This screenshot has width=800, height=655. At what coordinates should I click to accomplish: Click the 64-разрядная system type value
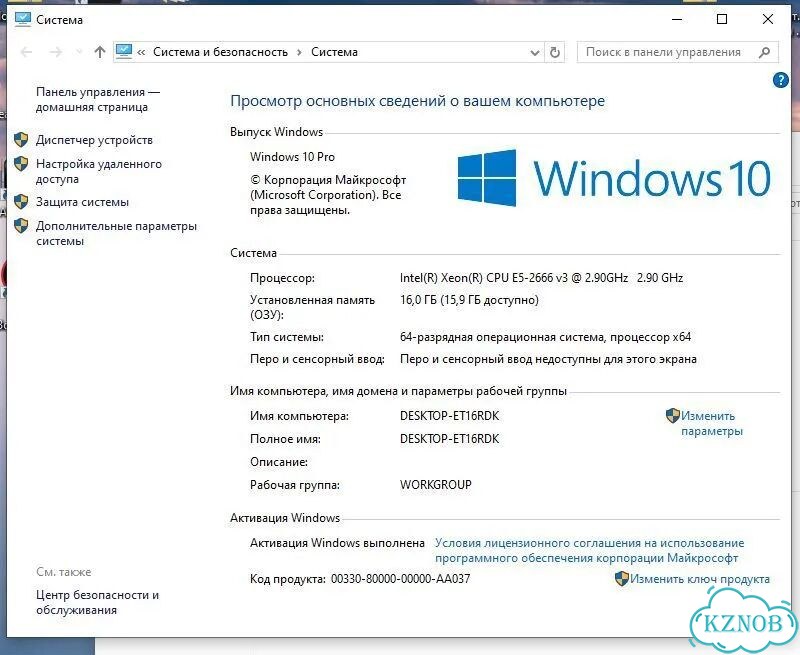(545, 337)
